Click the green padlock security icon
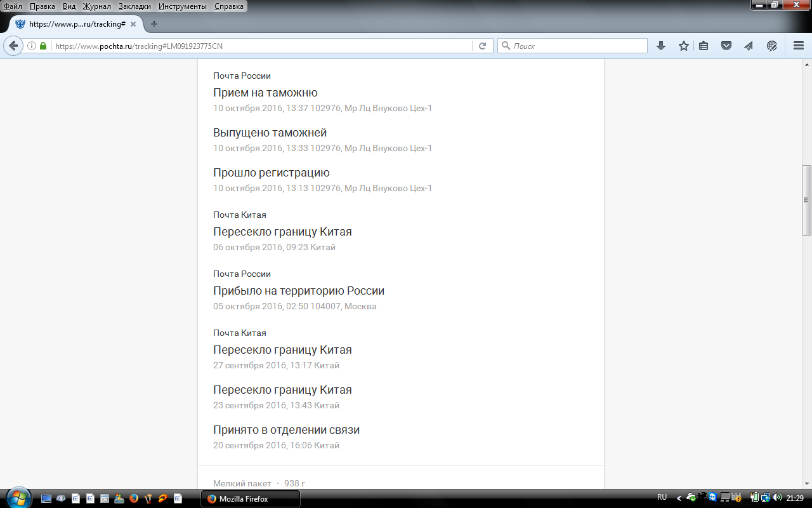Viewport: 812px width, 508px height. (x=43, y=46)
